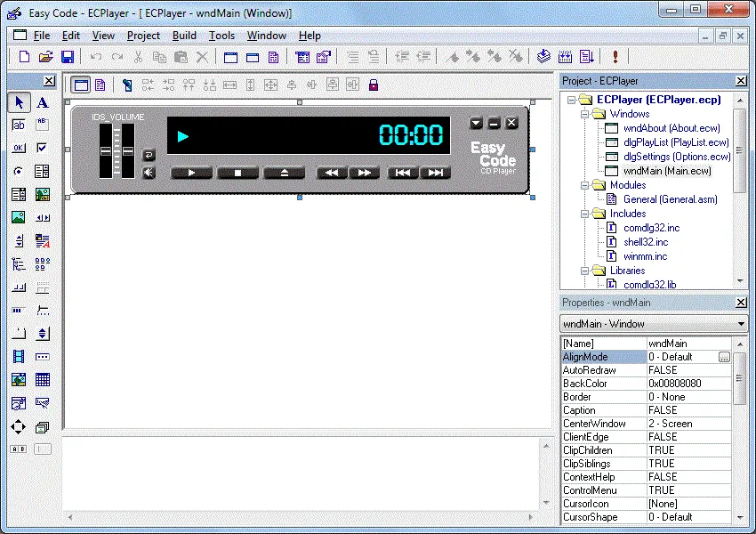This screenshot has height=534, width=756.
Task: Click the New file icon in toolbar
Action: coord(24,57)
